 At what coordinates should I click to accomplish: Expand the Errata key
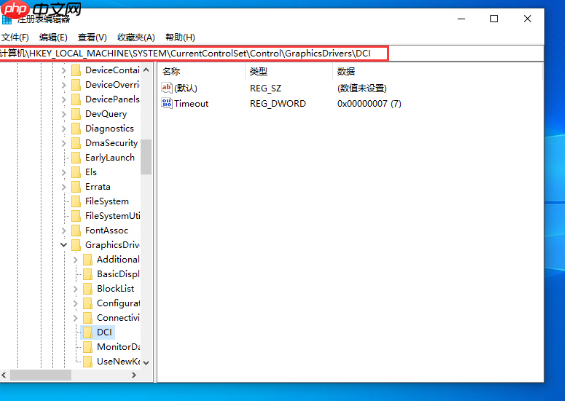[x=64, y=187]
